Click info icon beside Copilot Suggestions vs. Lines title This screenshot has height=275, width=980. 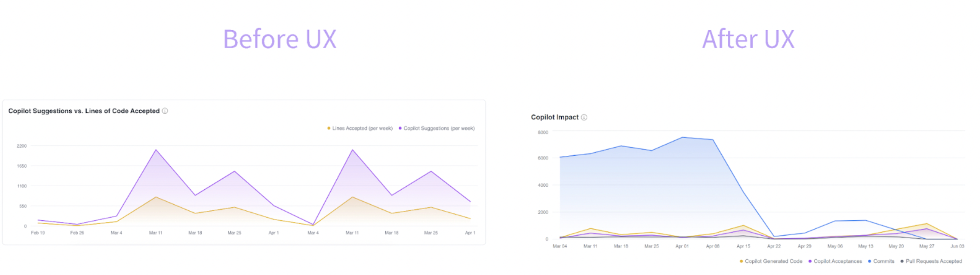[165, 111]
